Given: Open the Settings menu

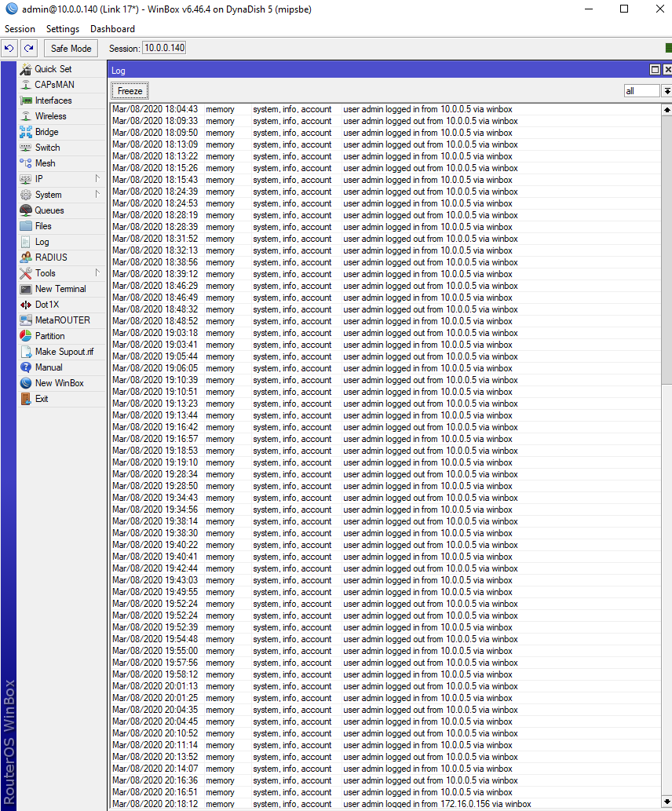Looking at the screenshot, I should click(x=63, y=29).
